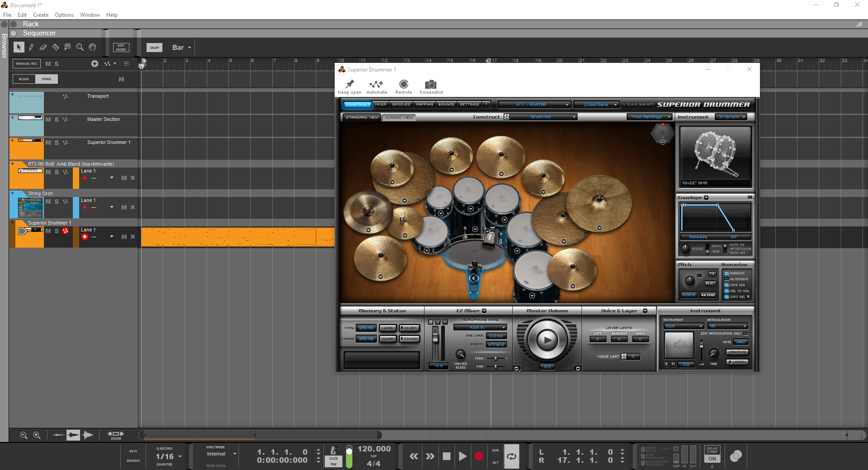Mute the Superior Drummer 1 rack track
This screenshot has width=868, height=470.
tap(48, 143)
